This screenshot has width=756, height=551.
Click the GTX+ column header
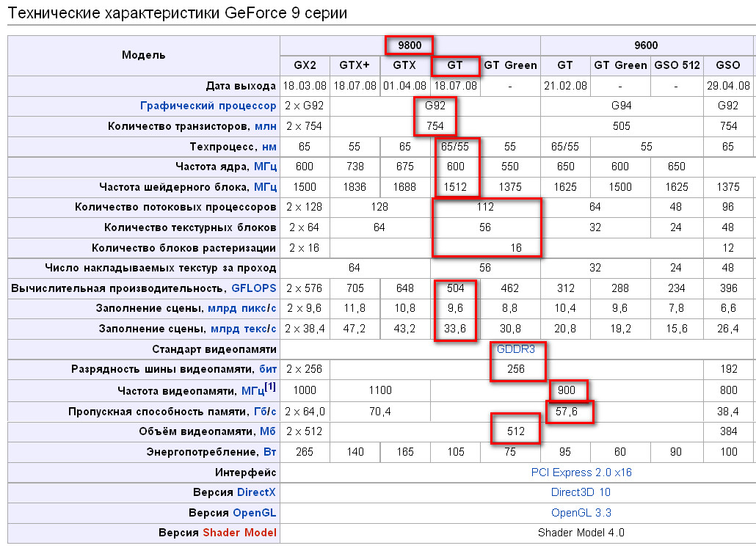click(x=355, y=65)
